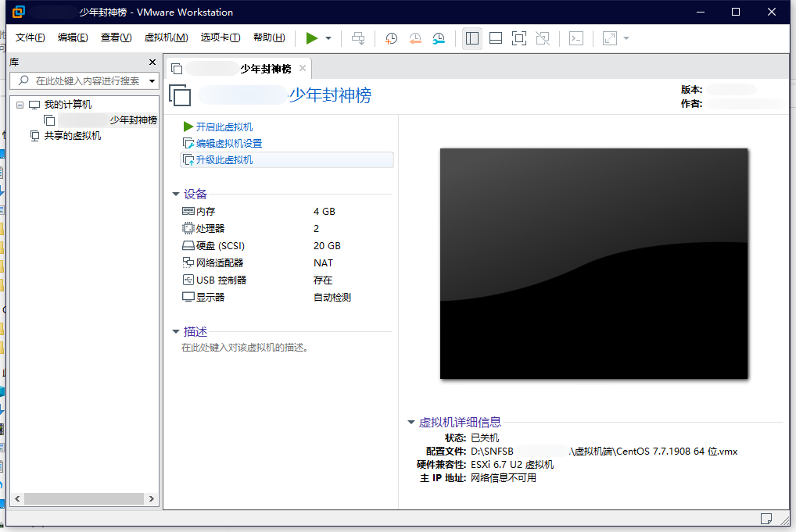The image size is (796, 532).
Task: Click the ESXi 6.7 U2 虚拟机 compatibility value
Action: [512, 465]
